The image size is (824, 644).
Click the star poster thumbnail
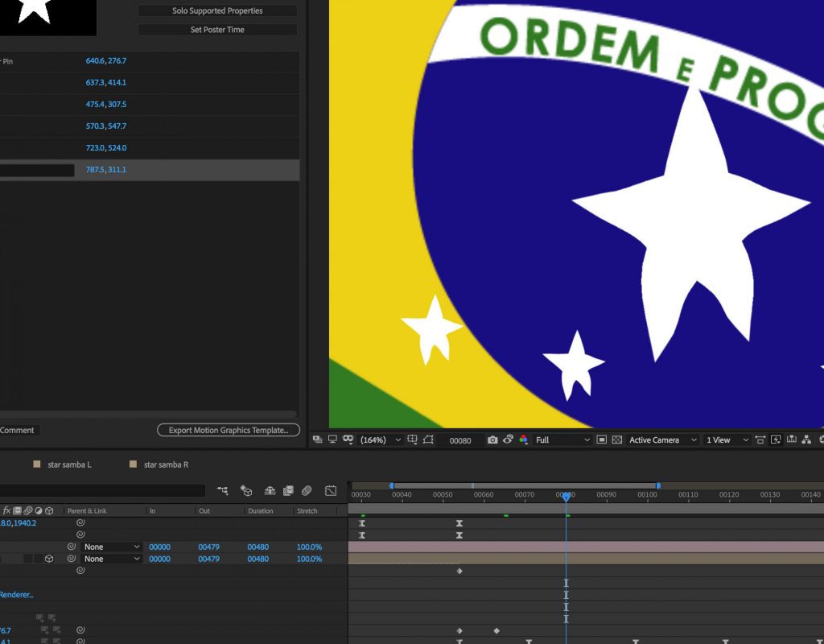(47, 16)
